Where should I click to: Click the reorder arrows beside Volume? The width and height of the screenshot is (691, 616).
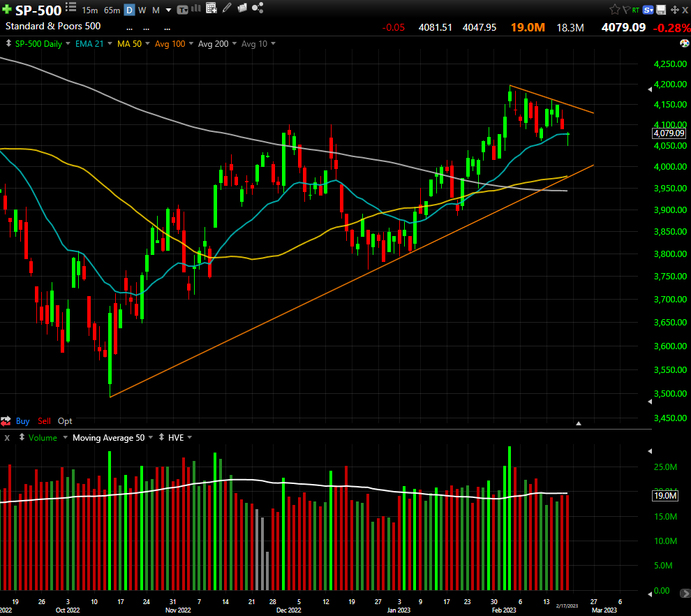coord(22,437)
